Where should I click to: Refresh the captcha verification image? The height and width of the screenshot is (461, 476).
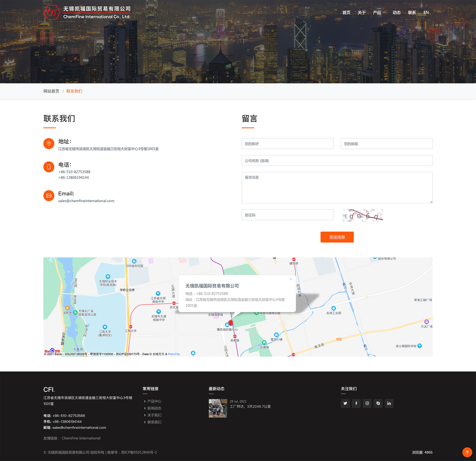pos(362,215)
